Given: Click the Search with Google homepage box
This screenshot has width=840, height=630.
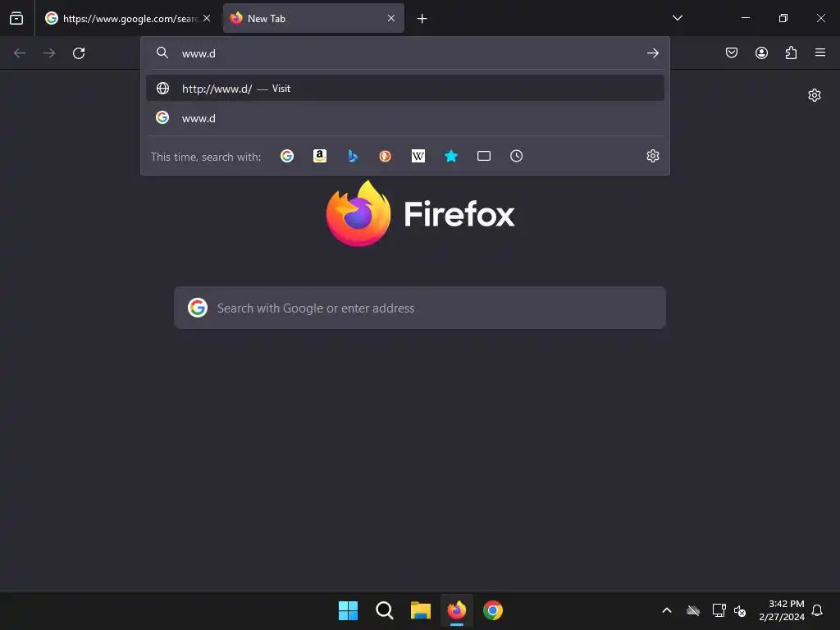Looking at the screenshot, I should 420,308.
